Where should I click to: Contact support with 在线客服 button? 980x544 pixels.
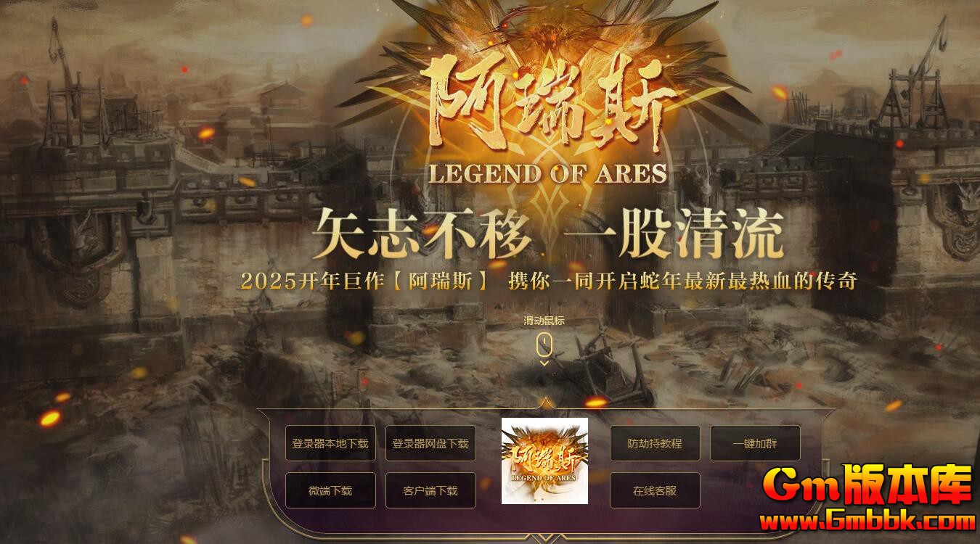(655, 490)
